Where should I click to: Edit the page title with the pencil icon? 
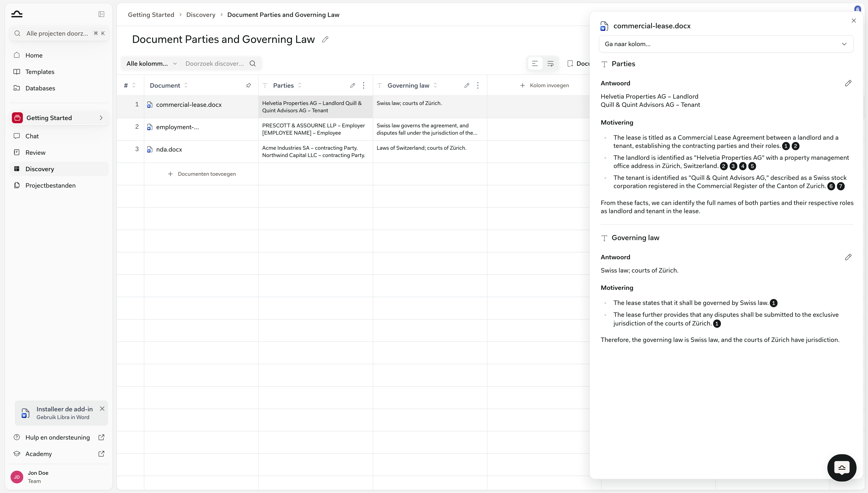point(325,39)
